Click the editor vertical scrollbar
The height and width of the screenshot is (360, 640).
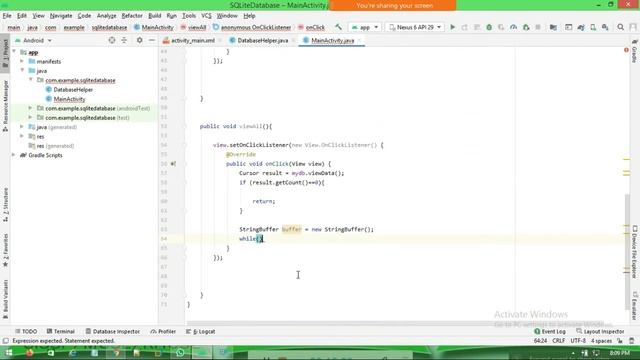627,252
